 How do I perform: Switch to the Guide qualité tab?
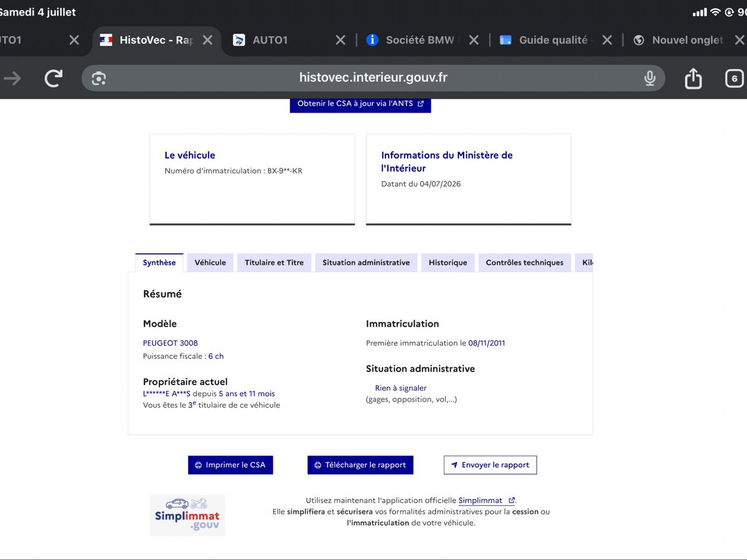(545, 40)
